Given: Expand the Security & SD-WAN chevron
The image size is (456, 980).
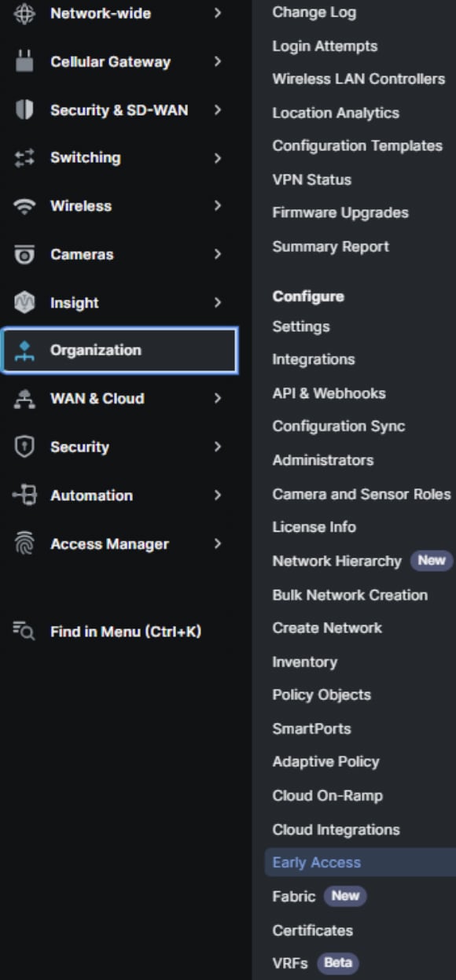Looking at the screenshot, I should pyautogui.click(x=218, y=110).
